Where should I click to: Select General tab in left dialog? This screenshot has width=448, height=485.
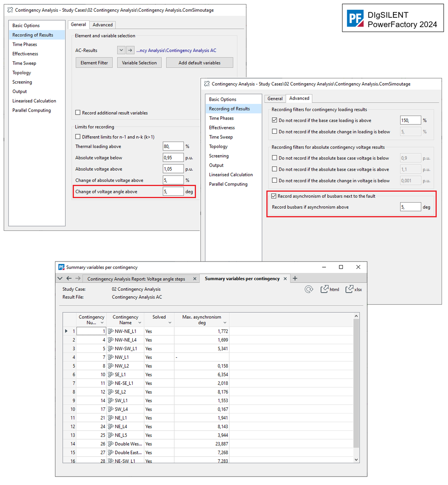[78, 24]
